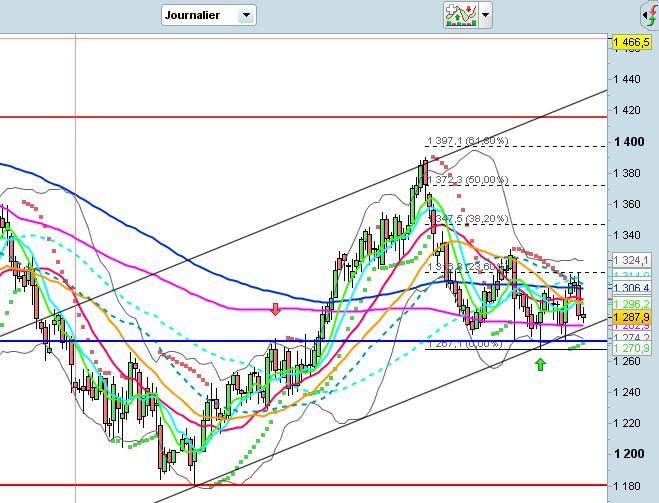Select the Fibonacci 50,00% level label
The width and height of the screenshot is (659, 503).
[467, 180]
